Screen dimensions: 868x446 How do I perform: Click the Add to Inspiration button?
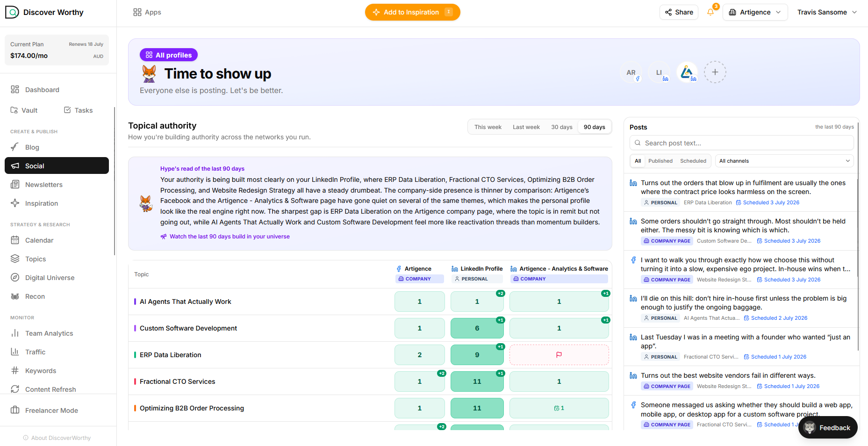pos(413,12)
